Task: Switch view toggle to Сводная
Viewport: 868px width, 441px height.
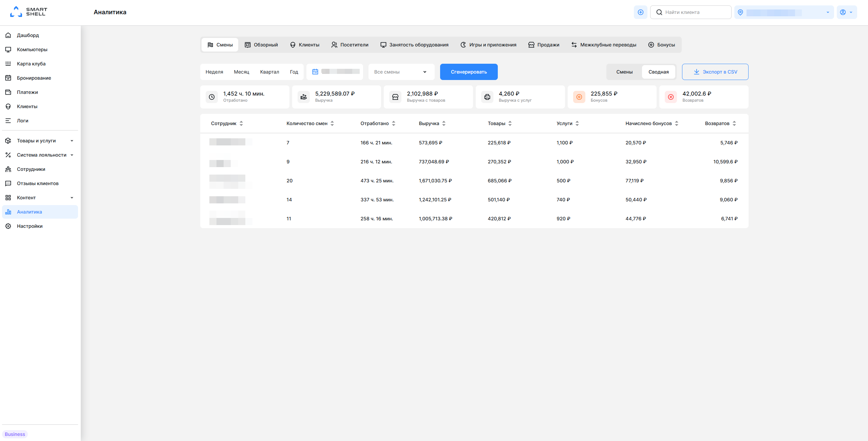Action: coord(658,72)
